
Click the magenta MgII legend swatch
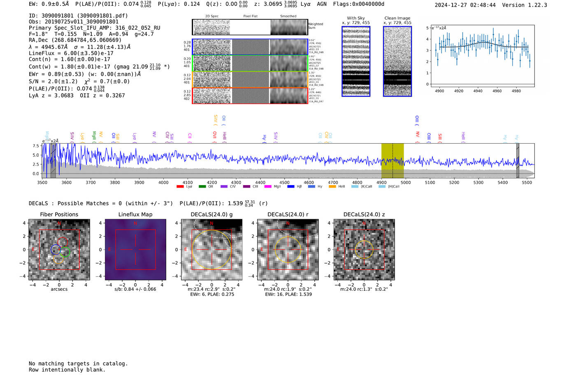[268, 186]
